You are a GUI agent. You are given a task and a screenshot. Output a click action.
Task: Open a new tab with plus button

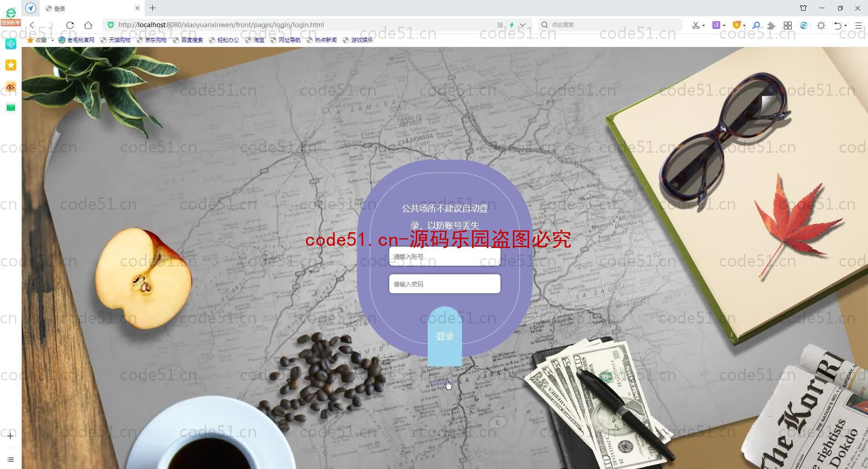[153, 8]
